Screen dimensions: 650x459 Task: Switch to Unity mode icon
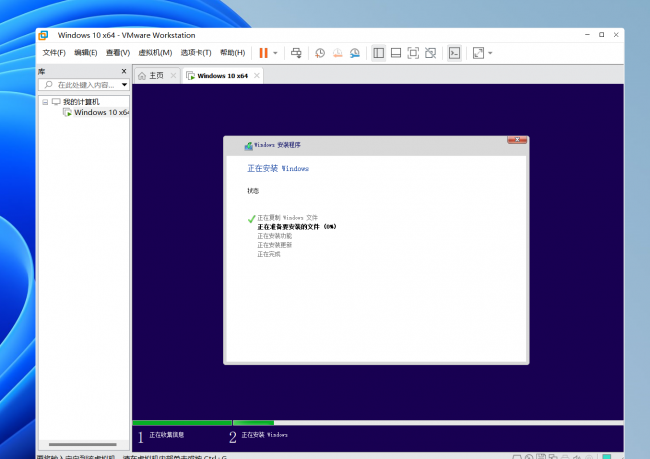(431, 53)
